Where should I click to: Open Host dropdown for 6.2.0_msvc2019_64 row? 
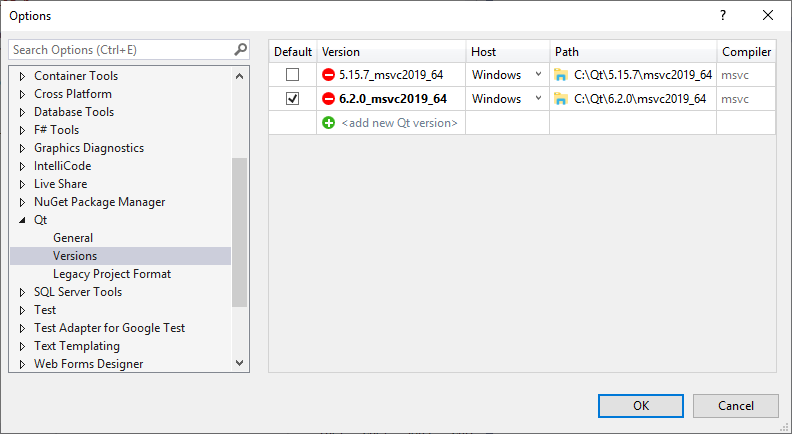point(538,99)
